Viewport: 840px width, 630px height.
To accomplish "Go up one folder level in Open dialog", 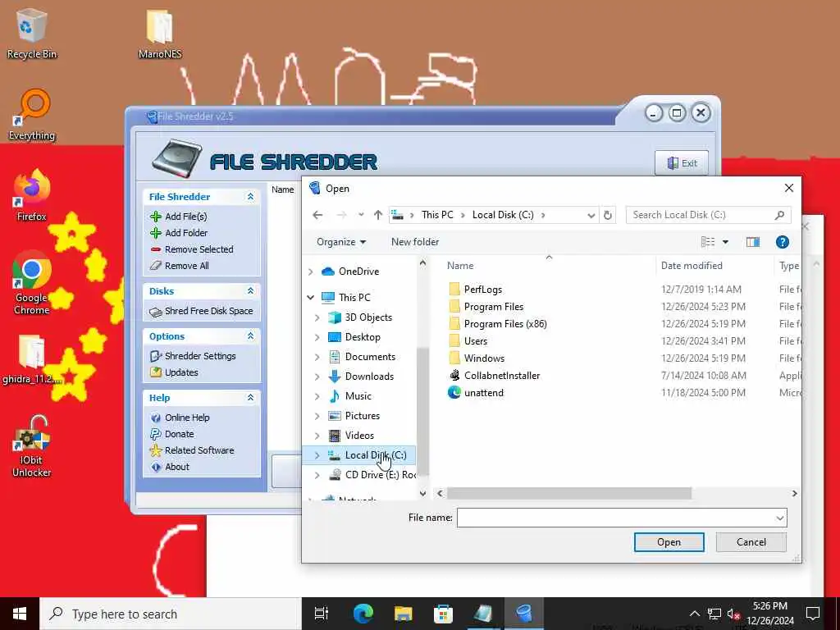I will [x=378, y=215].
